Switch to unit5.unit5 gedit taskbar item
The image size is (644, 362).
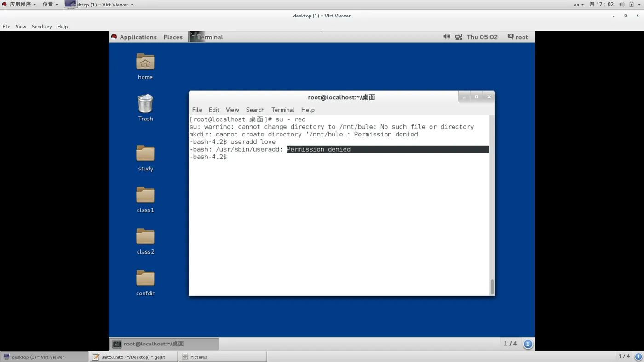pos(133,356)
